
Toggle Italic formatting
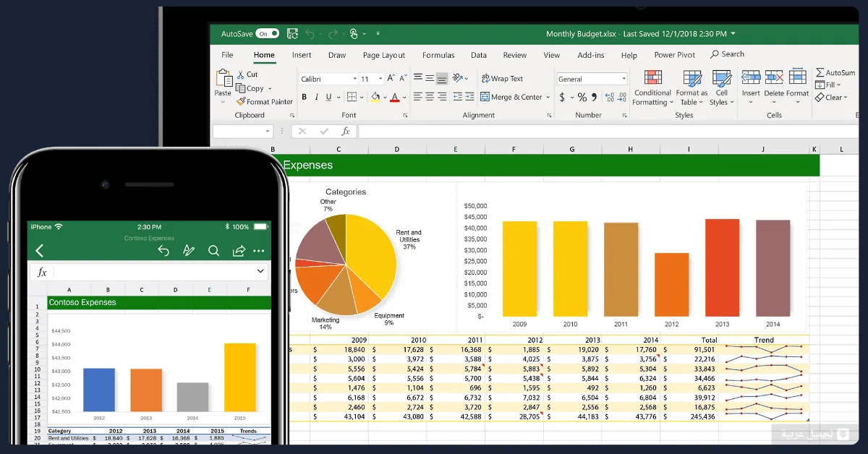(316, 97)
